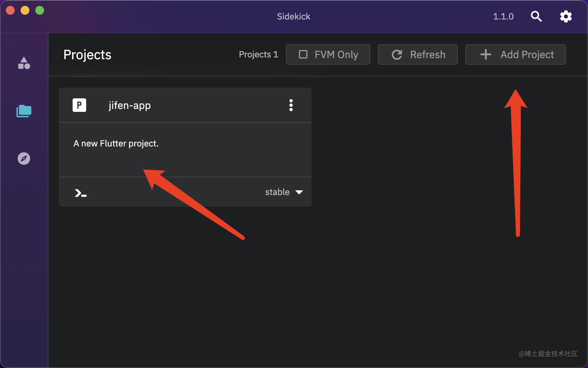This screenshot has width=588, height=368.
Task: Maximize the window using the green button
Action: (x=40, y=10)
